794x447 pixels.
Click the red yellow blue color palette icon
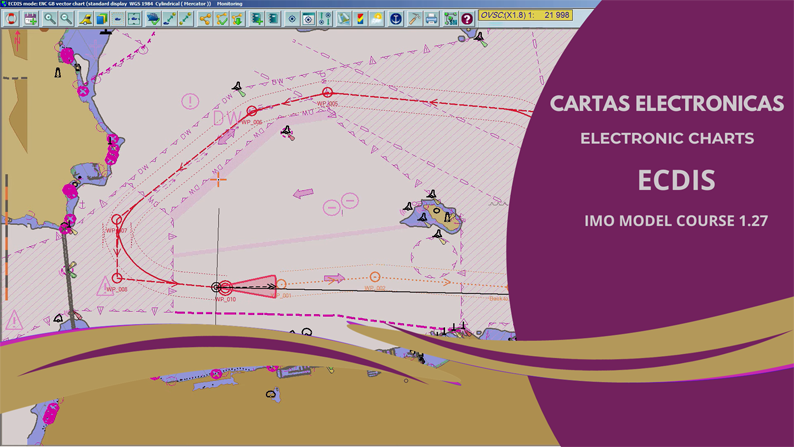360,19
